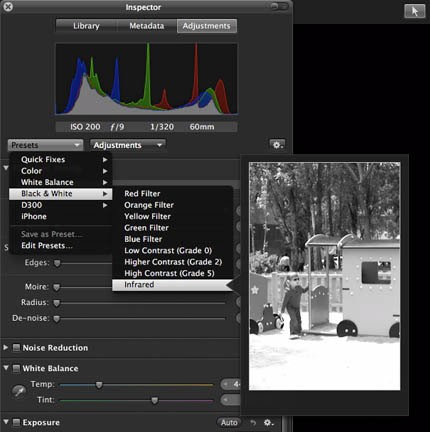This screenshot has height=432, width=430.
Task: Collapse the Exposure section
Action: click(6, 422)
